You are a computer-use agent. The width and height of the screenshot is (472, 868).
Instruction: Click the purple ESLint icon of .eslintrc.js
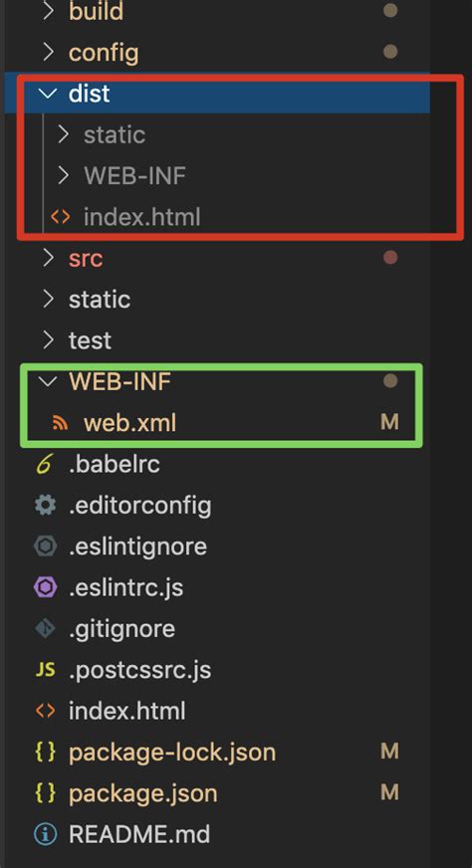pyautogui.click(x=46, y=587)
